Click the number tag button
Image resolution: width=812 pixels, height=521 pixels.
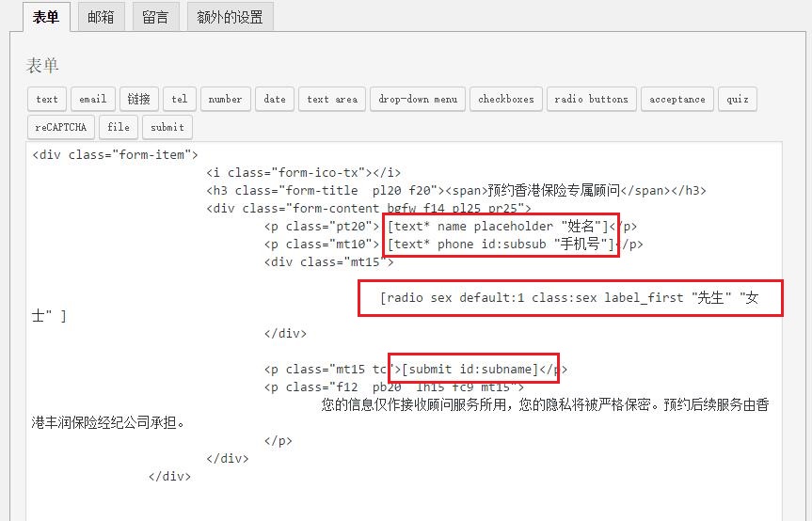coord(225,99)
